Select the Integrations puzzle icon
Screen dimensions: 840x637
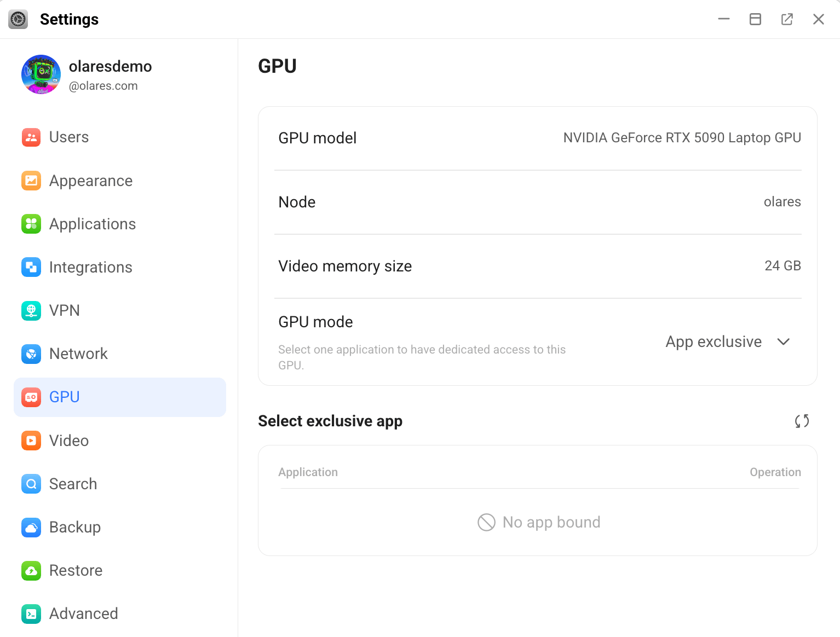pos(31,267)
